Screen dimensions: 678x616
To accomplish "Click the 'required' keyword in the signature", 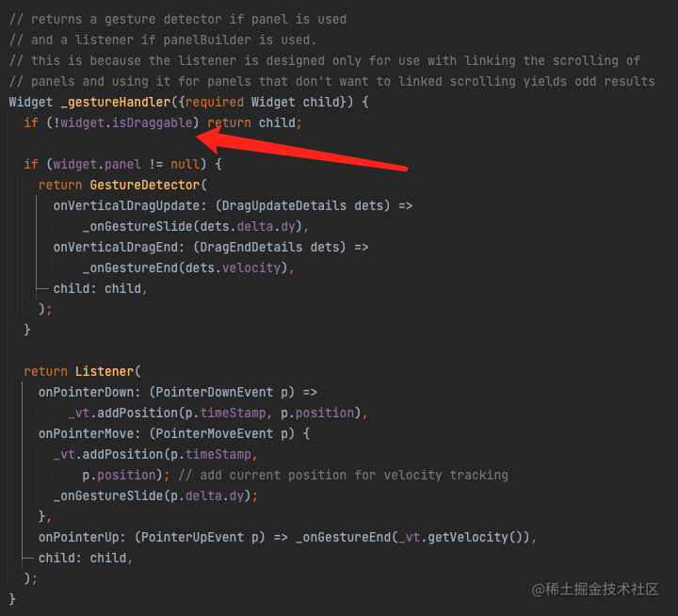I will pyautogui.click(x=215, y=102).
